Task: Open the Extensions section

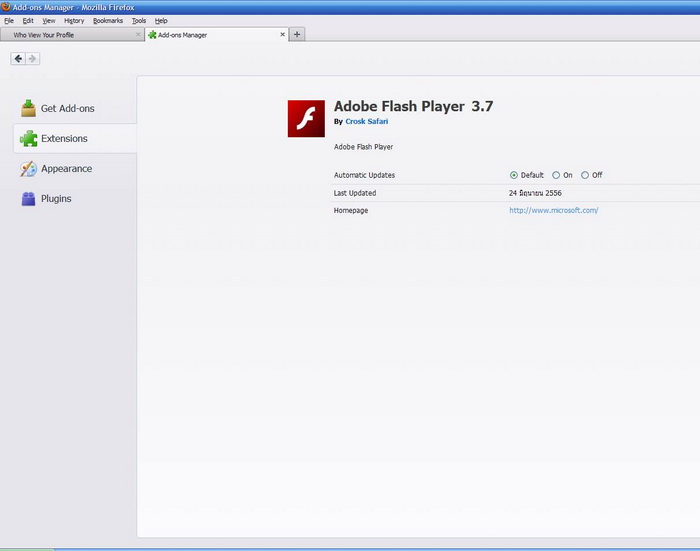Action: click(x=75, y=138)
